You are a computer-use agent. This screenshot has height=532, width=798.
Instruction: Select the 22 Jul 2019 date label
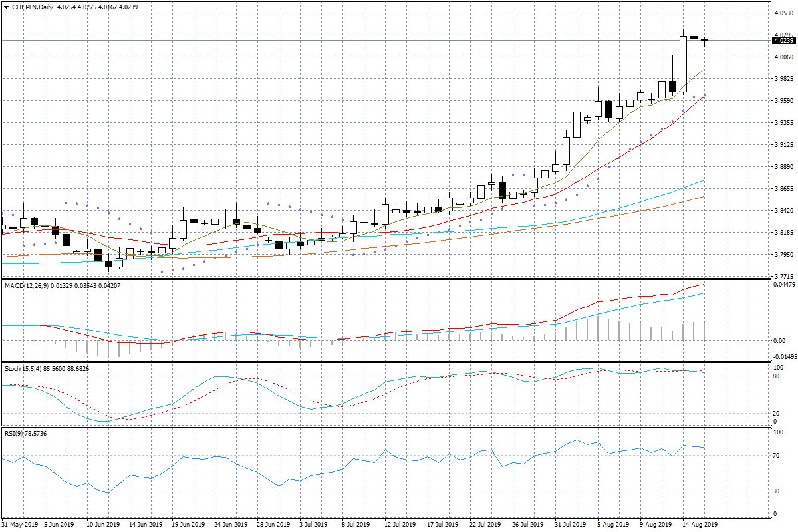[484, 525]
